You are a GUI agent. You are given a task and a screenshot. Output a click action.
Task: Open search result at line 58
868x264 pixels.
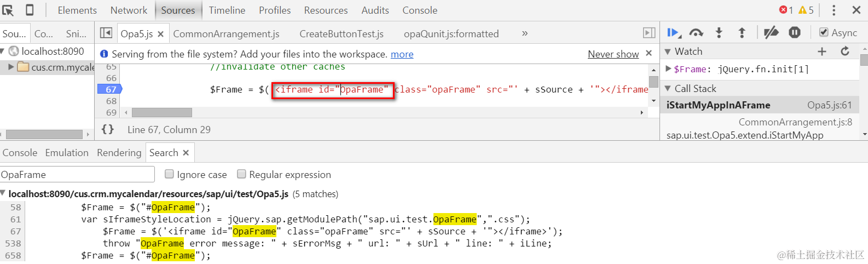[146, 207]
